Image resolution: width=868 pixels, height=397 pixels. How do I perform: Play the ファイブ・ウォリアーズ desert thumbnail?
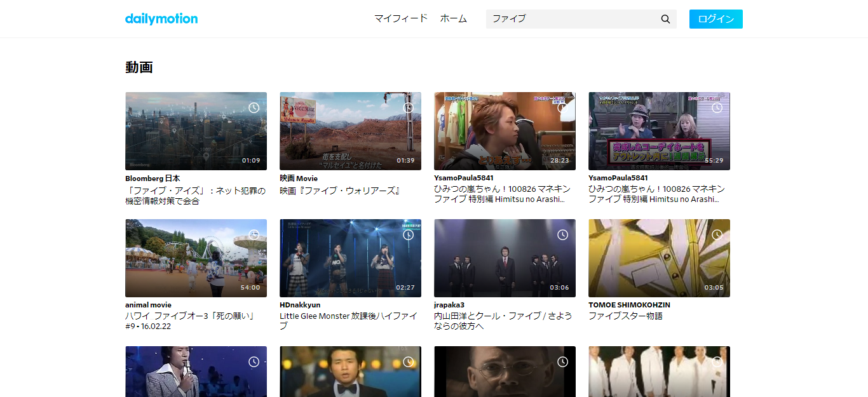click(x=350, y=131)
